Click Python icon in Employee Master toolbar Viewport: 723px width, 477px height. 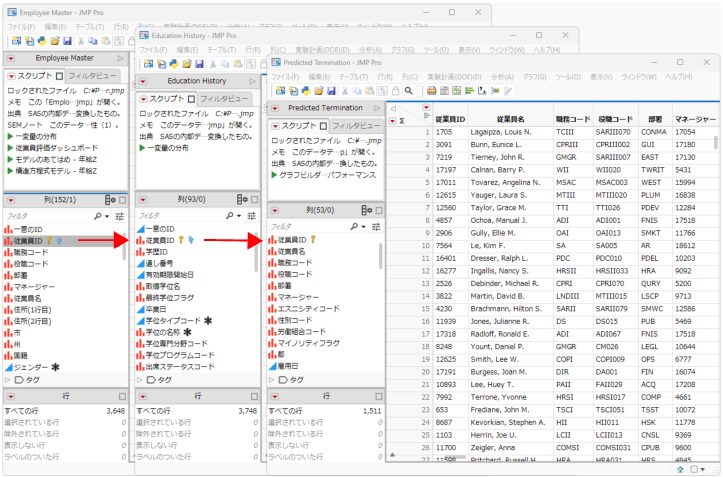pos(42,41)
